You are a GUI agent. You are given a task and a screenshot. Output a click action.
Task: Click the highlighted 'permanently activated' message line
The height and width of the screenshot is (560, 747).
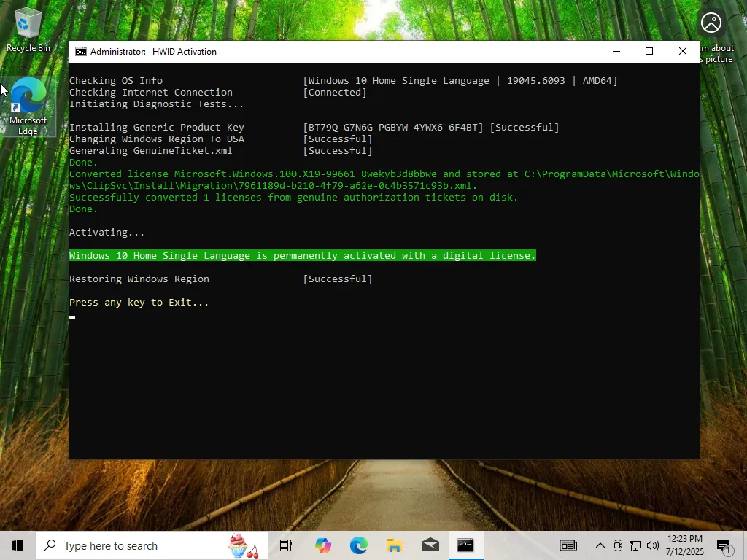(x=303, y=256)
